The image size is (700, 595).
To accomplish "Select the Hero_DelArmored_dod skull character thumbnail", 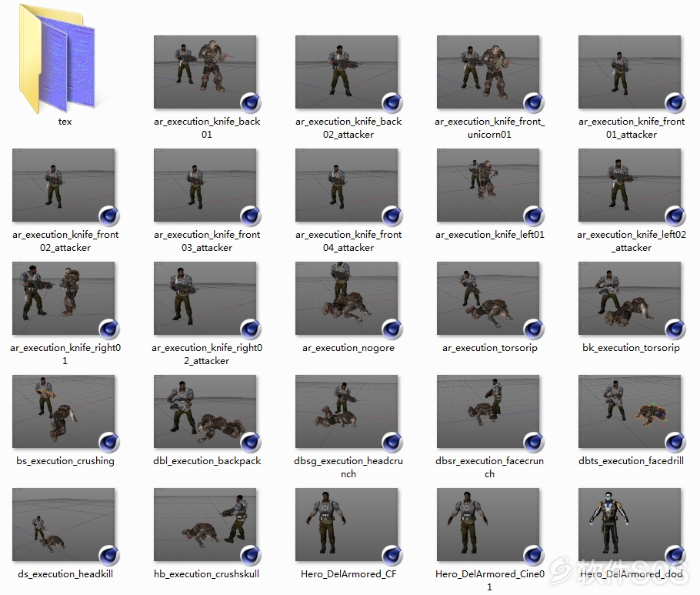I will coord(630,524).
